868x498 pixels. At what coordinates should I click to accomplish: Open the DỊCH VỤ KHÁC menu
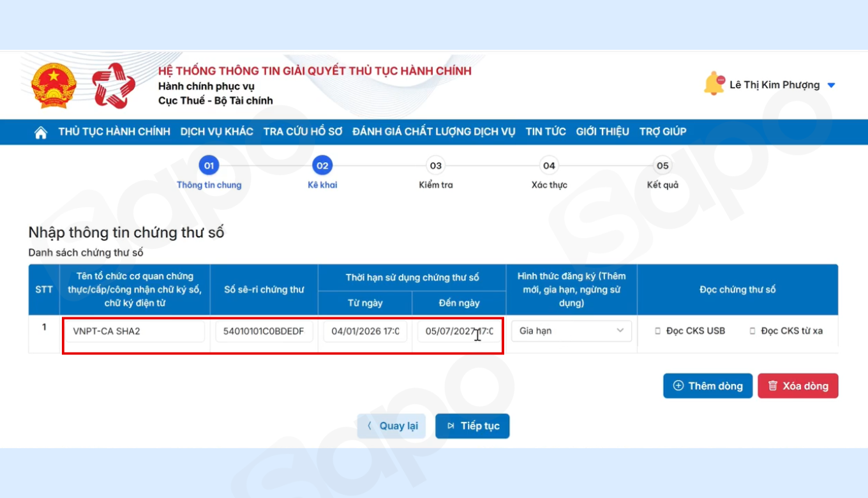coord(216,132)
